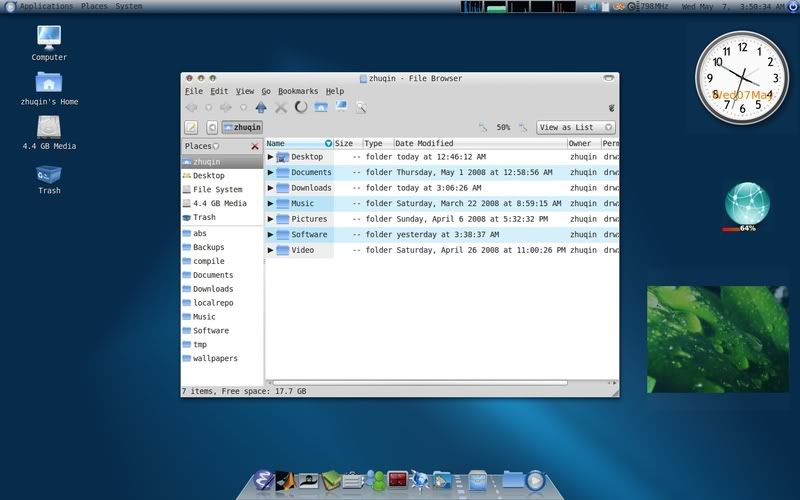The width and height of the screenshot is (800, 500).
Task: Open the Go menu
Action: click(266, 91)
